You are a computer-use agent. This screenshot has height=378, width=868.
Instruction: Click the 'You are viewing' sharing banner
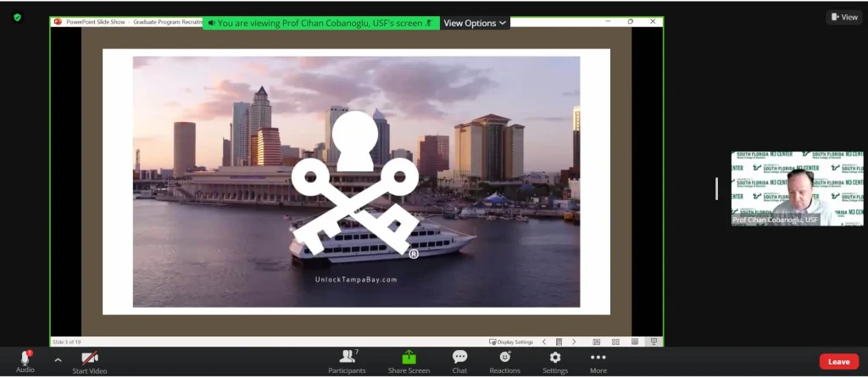pyautogui.click(x=321, y=23)
